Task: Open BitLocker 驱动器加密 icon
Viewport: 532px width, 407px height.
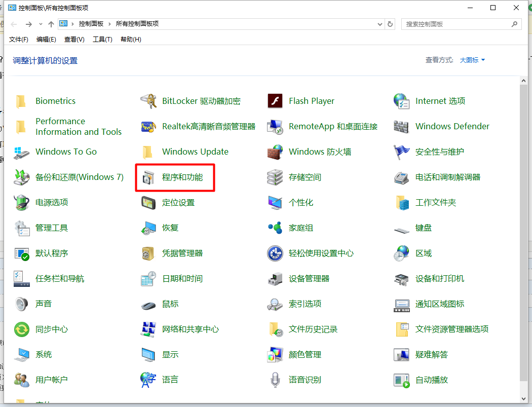Action: click(x=148, y=101)
